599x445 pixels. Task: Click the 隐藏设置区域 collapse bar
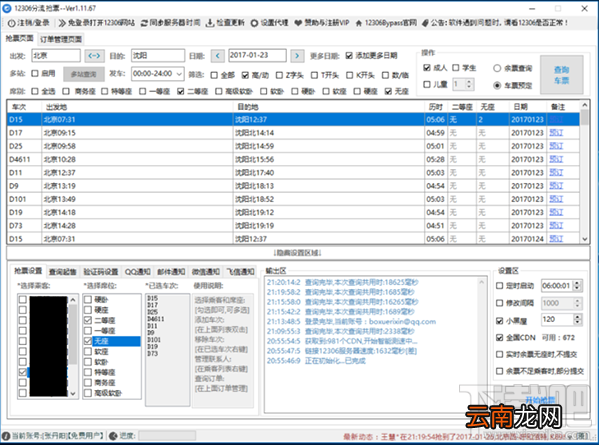298,253
